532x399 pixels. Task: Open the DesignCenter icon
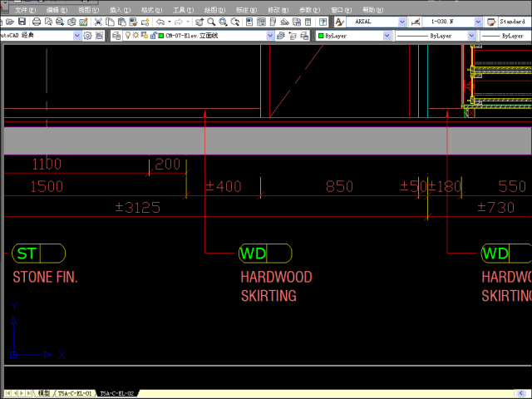coord(261,22)
